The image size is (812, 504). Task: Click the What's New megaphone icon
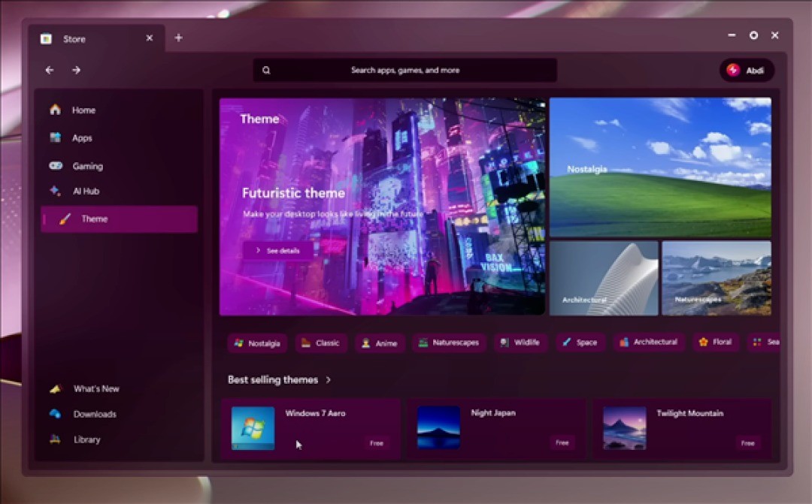coord(55,389)
